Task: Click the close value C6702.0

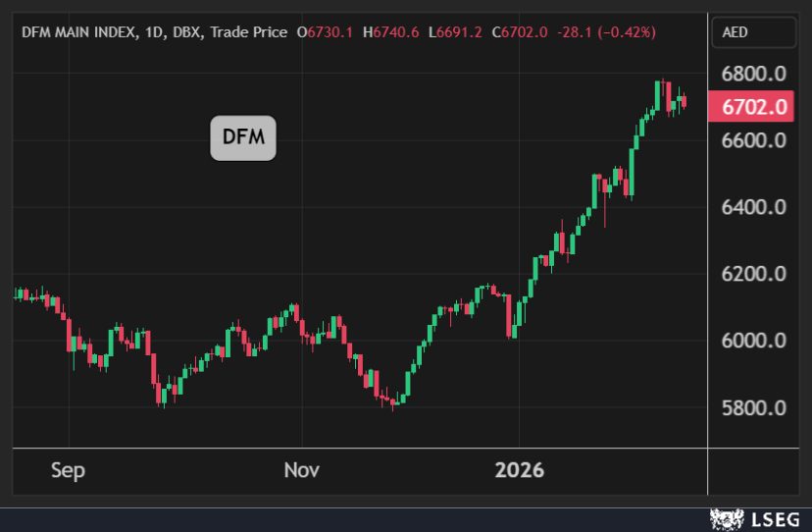Action: (519, 32)
